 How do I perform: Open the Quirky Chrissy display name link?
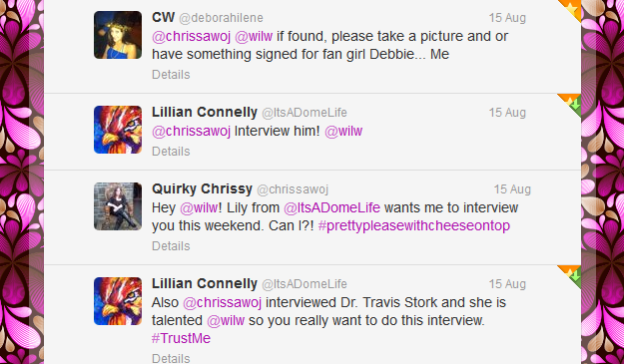pos(202,188)
